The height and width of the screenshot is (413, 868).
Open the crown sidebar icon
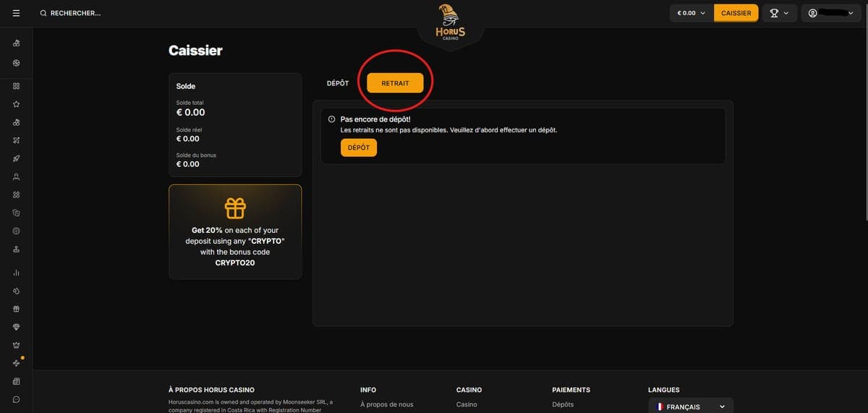16,345
